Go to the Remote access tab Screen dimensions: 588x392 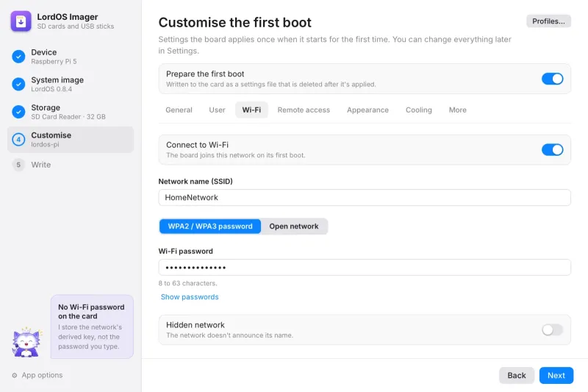pyautogui.click(x=304, y=110)
